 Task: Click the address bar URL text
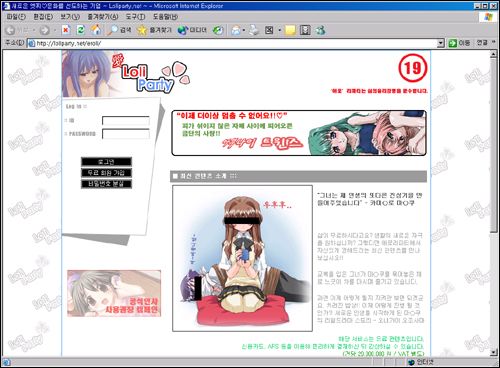[x=68, y=43]
